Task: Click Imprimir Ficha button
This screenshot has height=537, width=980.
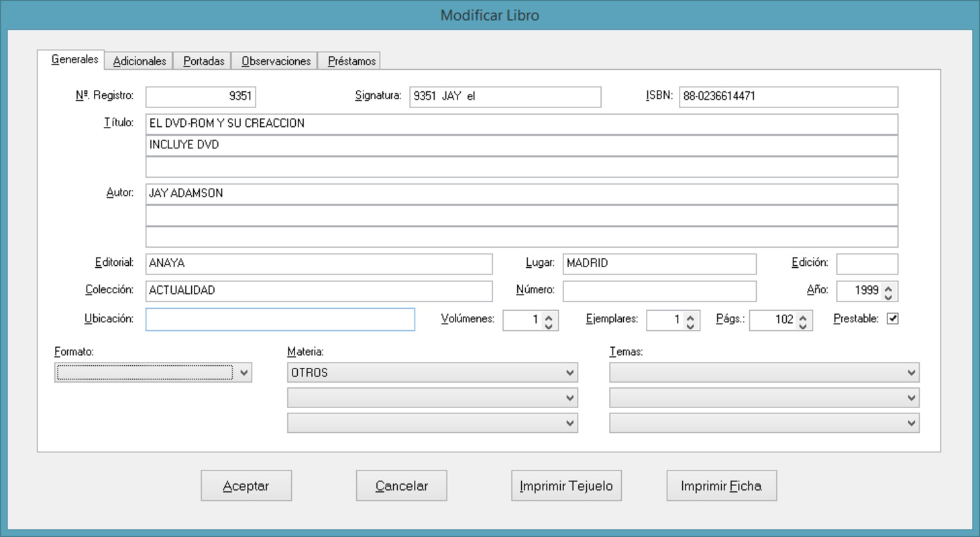Action: coord(721,485)
